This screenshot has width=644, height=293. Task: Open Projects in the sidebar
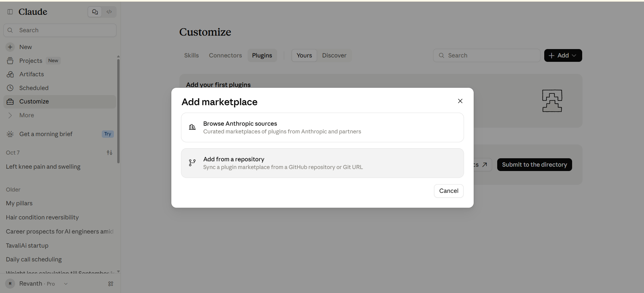coord(31,61)
